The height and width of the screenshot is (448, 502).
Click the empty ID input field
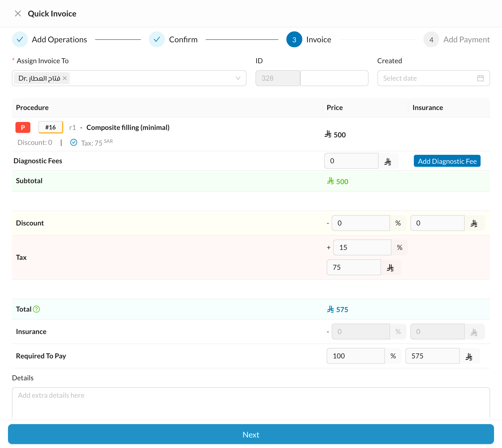(x=334, y=78)
